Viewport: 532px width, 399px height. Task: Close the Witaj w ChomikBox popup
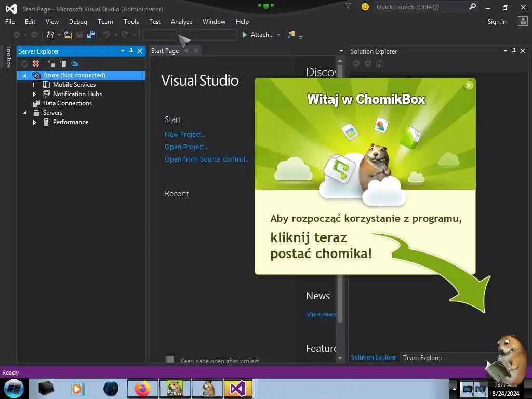pyautogui.click(x=469, y=86)
